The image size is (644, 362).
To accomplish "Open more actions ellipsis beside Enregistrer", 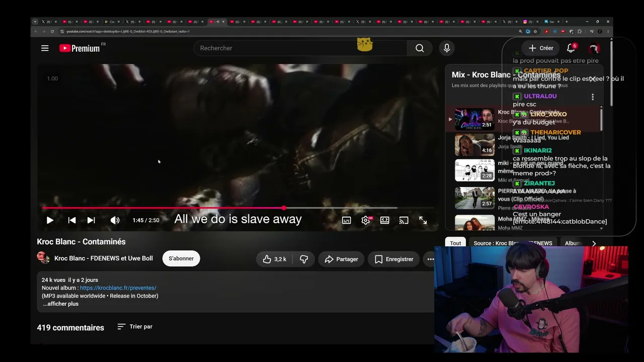I will coord(430,259).
